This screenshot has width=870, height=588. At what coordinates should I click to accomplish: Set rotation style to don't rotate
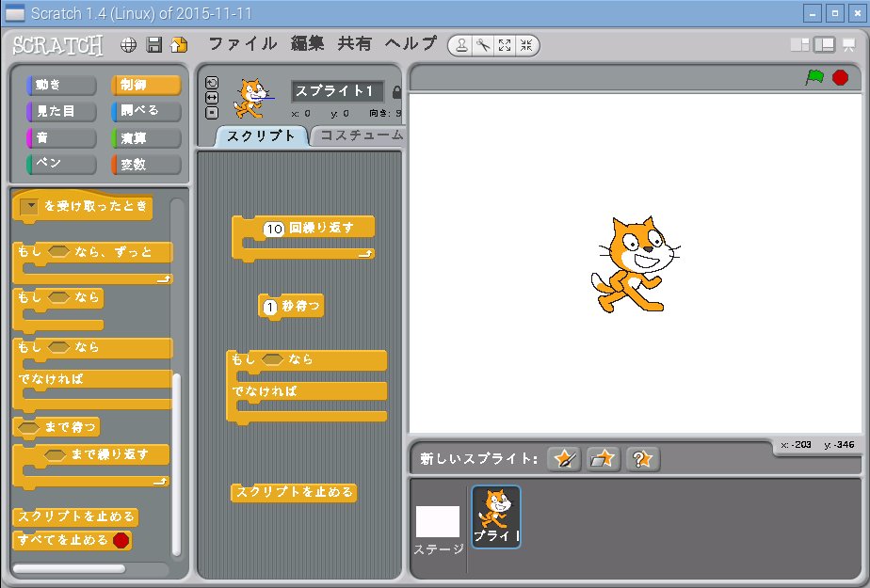click(212, 113)
